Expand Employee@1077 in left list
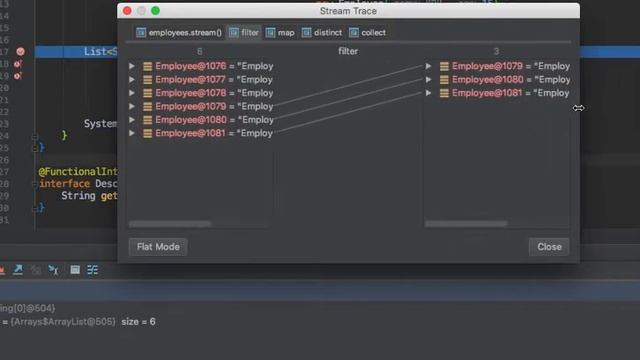This screenshot has width=640, height=360. tap(132, 80)
